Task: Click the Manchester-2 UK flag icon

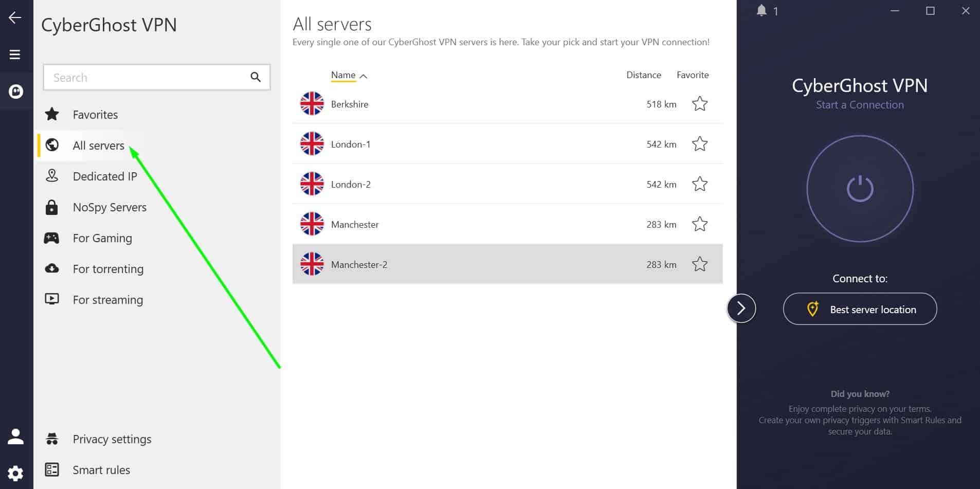Action: (312, 264)
